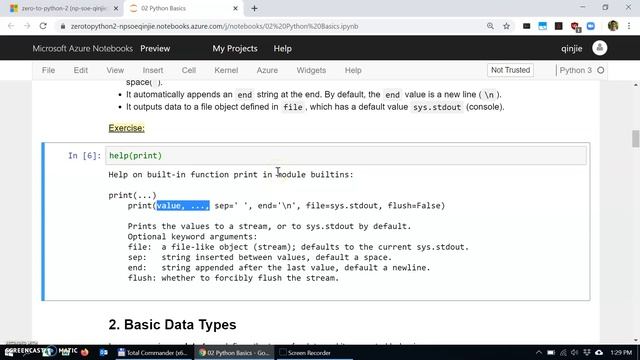Click the scrollbar up arrow

[x=636, y=84]
